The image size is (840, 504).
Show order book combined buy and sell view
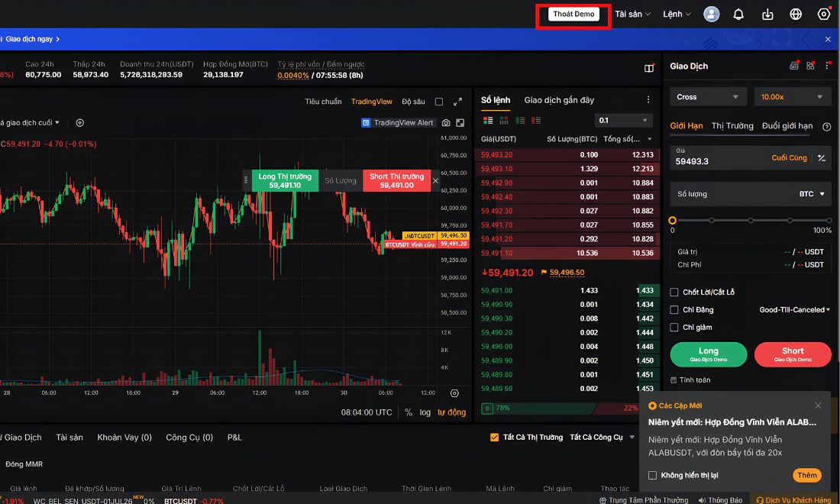click(x=487, y=121)
